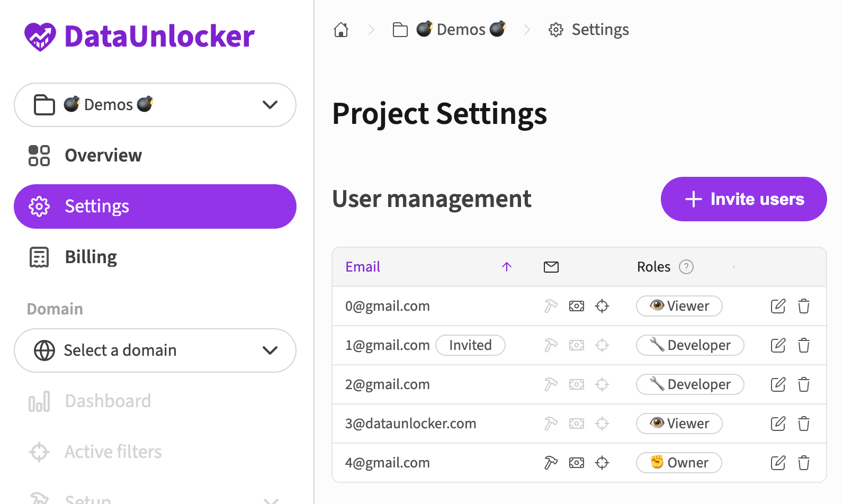This screenshot has width=843, height=504.
Task: Toggle crosshair notification for 1@gmail.com
Action: (602, 345)
